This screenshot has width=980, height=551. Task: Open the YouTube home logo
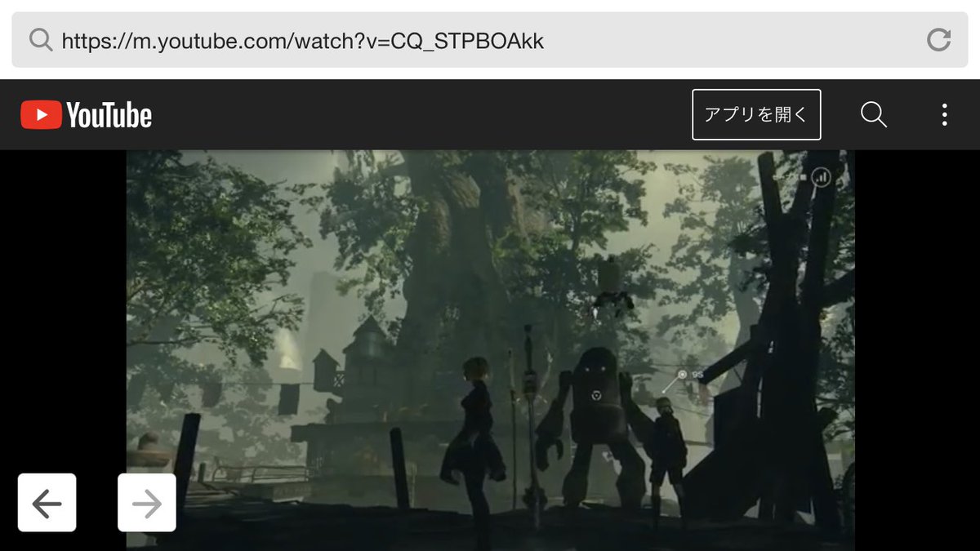tap(87, 115)
